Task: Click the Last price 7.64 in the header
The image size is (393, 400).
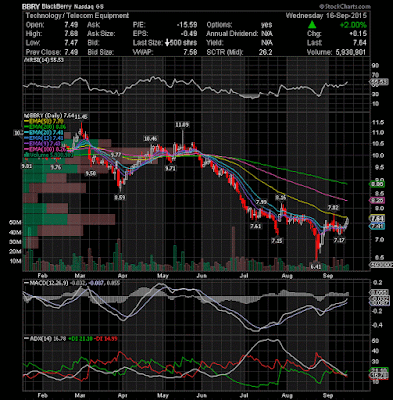Action: (360, 43)
